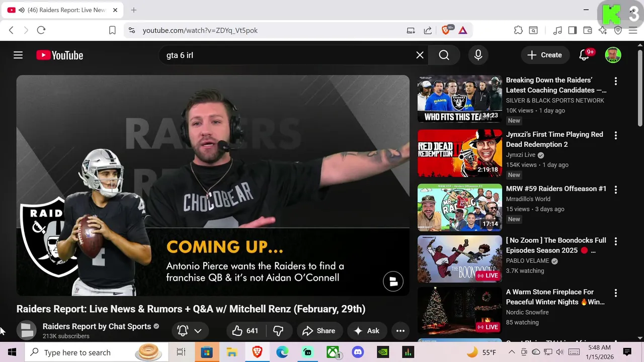
Task: Show hidden system tray icons
Action: (511, 352)
